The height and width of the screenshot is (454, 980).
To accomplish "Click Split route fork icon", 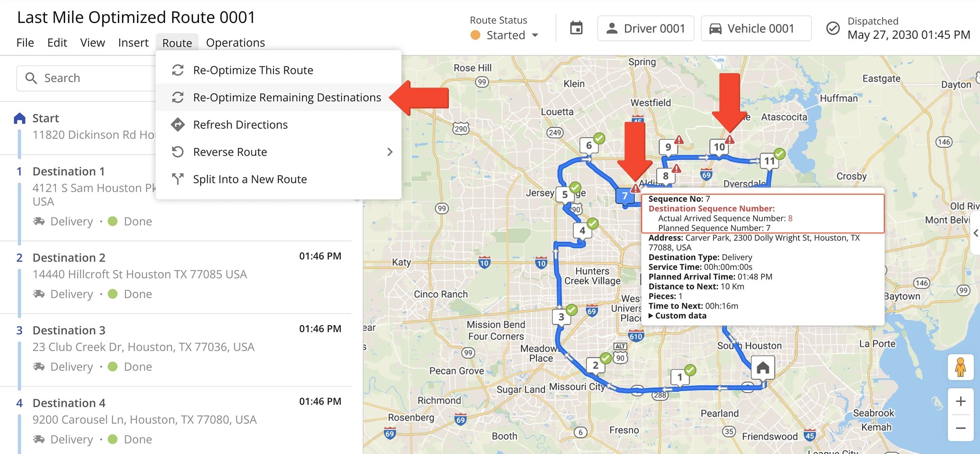I will pyautogui.click(x=178, y=179).
